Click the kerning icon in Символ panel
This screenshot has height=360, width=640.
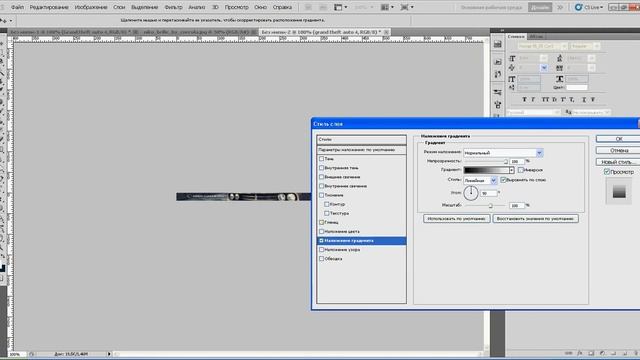[512, 68]
